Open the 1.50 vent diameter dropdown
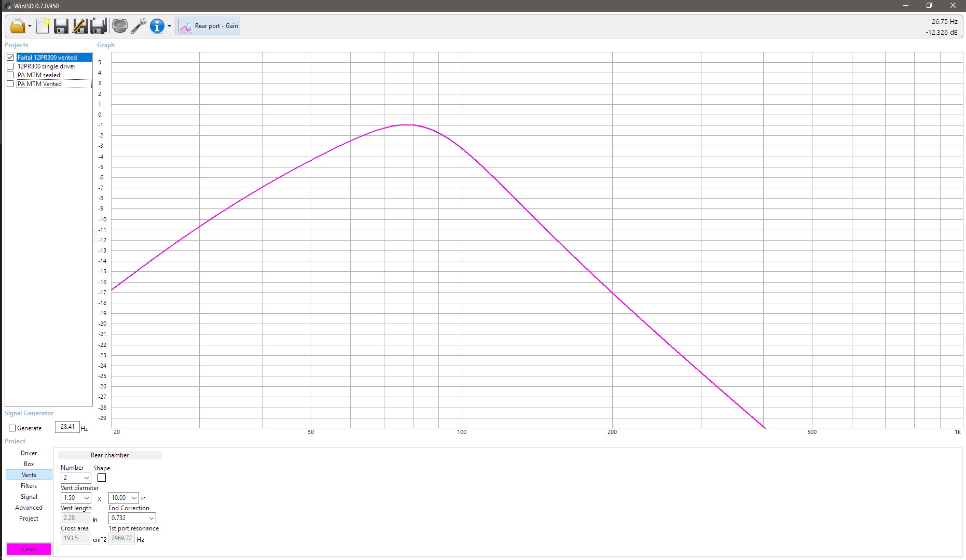Image resolution: width=966 pixels, height=560 pixels. [76, 498]
